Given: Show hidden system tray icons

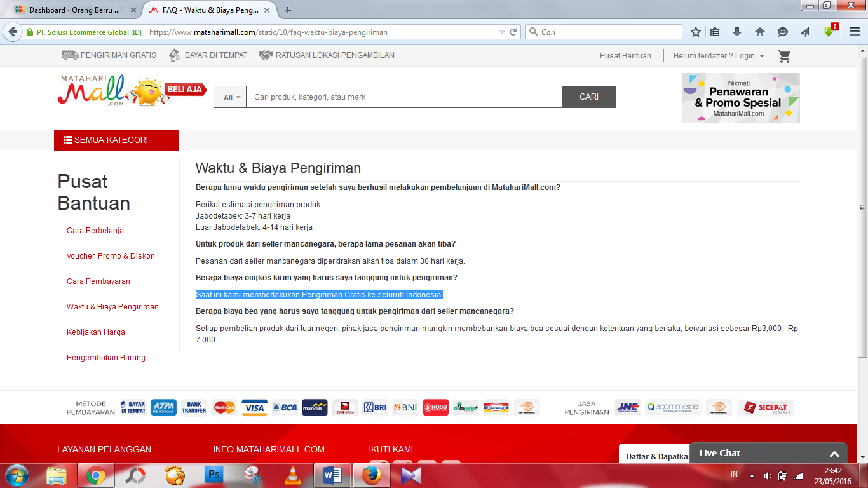Looking at the screenshot, I should pyautogui.click(x=752, y=475).
